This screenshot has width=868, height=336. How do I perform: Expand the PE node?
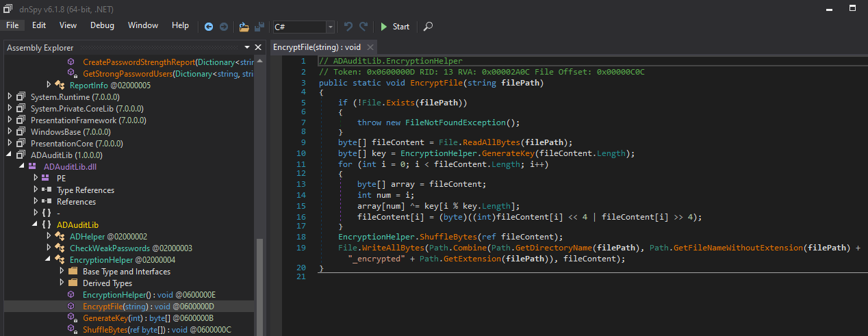pyautogui.click(x=36, y=178)
